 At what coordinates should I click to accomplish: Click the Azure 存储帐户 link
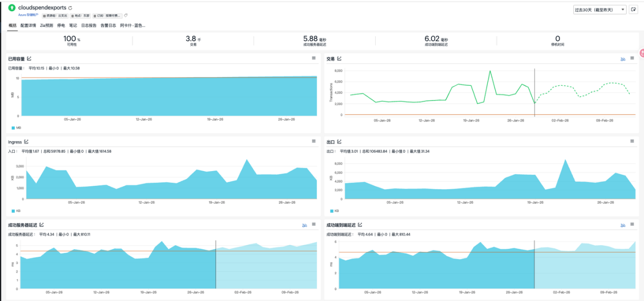(28, 15)
